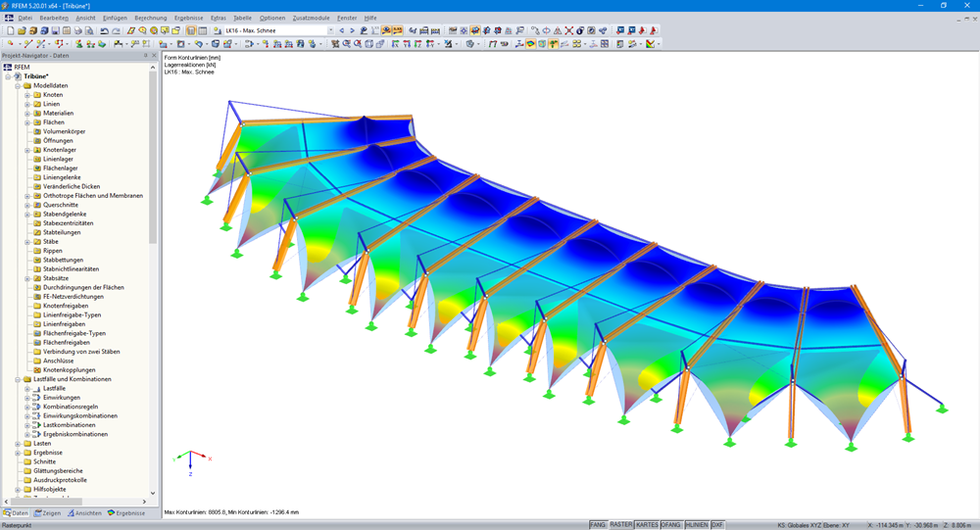Toggle OFANG object snap in status bar
980x530 pixels.
click(x=671, y=525)
